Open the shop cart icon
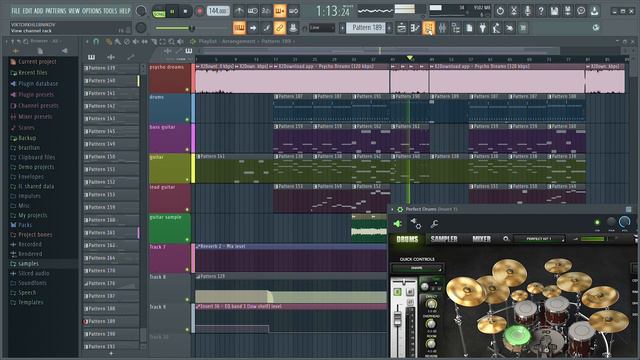Image resolution: width=640 pixels, height=360 pixels. coord(523,28)
